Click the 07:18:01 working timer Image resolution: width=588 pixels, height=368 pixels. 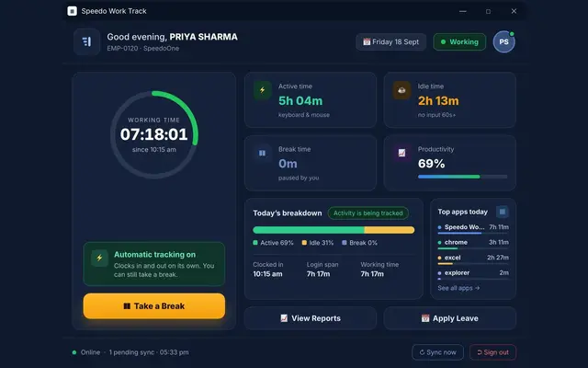[153, 134]
